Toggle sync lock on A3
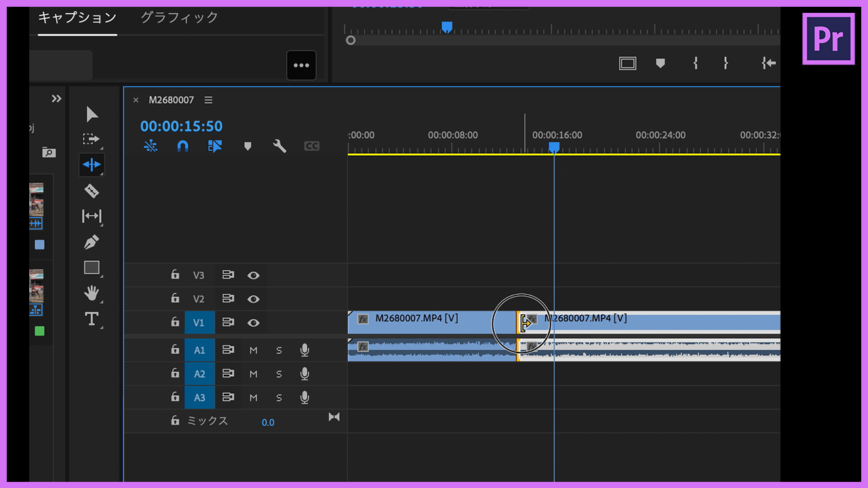Image resolution: width=868 pixels, height=488 pixels. point(228,397)
